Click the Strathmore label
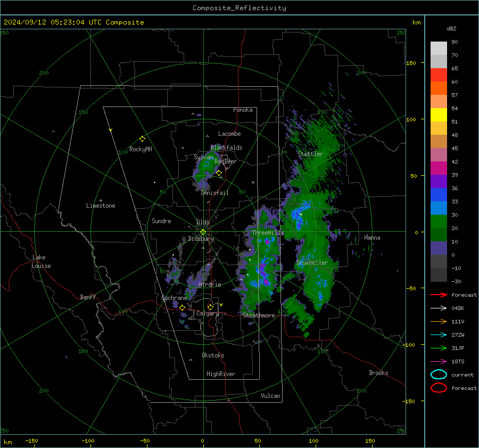This screenshot has width=479, height=448. 259,315
